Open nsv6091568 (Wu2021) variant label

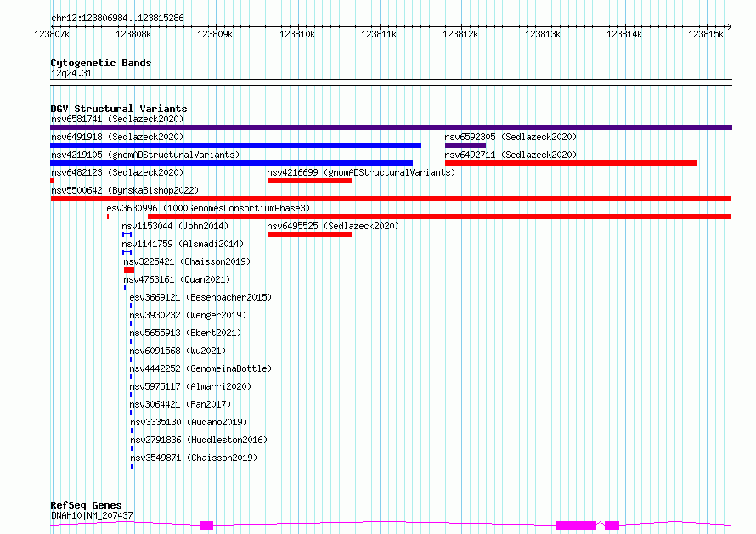[x=178, y=351]
